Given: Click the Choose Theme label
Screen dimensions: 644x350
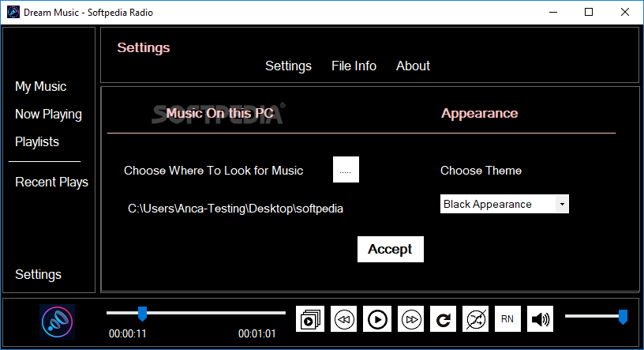Looking at the screenshot, I should (x=481, y=171).
